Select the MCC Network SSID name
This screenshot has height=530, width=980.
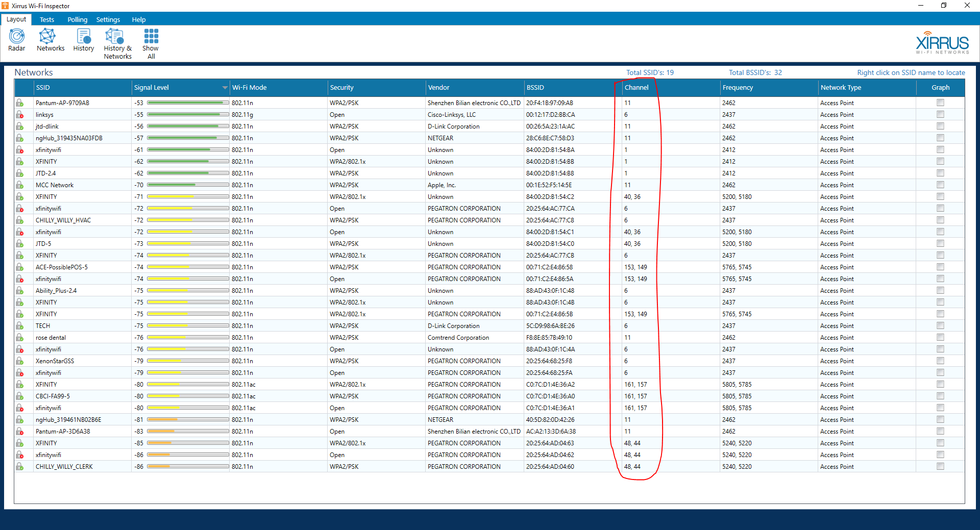(55, 185)
